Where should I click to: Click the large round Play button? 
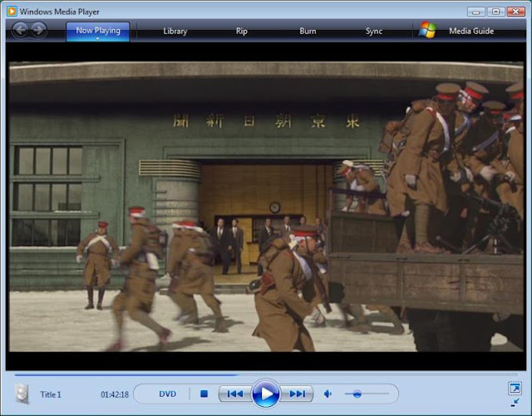click(x=266, y=394)
